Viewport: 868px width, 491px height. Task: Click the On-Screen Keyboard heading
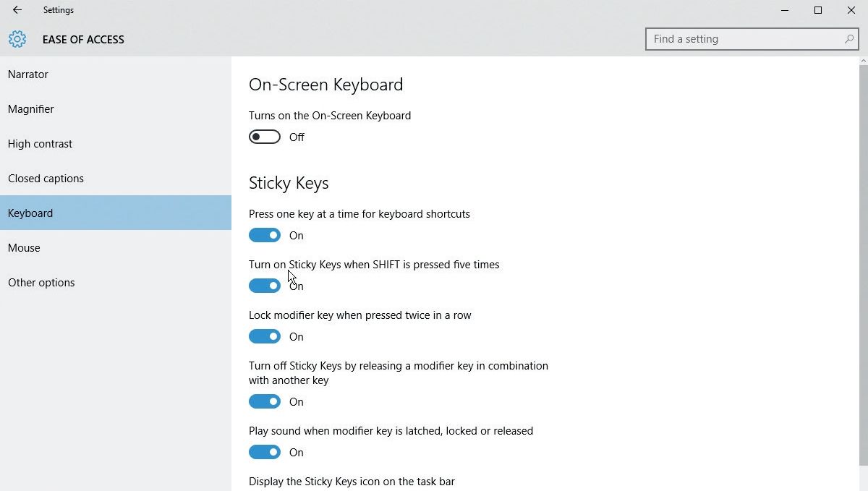[x=325, y=85]
